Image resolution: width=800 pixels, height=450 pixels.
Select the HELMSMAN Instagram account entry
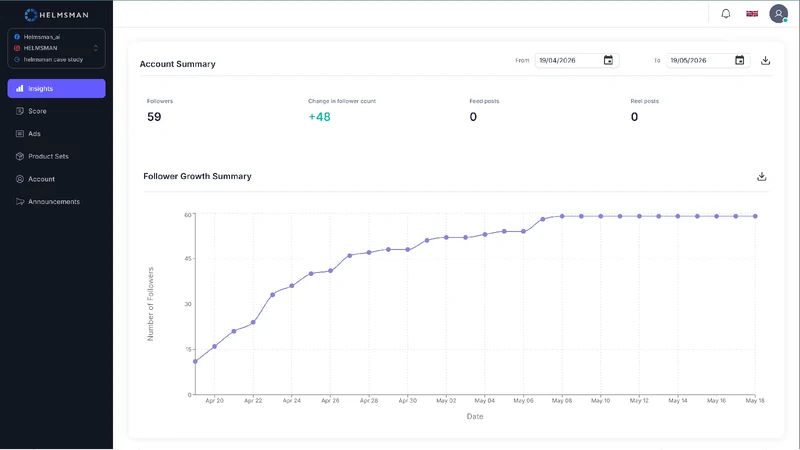(40, 48)
